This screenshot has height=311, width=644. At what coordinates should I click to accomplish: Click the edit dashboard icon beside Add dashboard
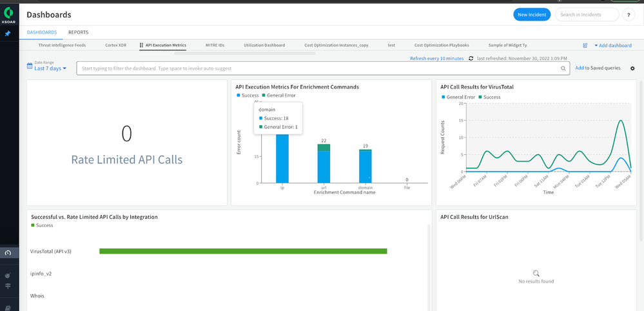[585, 46]
